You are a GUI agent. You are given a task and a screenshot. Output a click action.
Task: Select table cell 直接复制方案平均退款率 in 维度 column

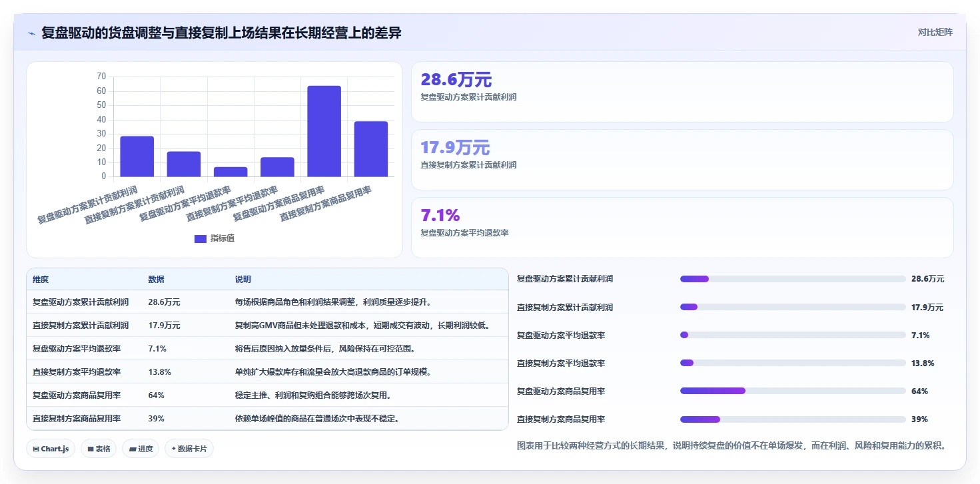[x=77, y=372]
